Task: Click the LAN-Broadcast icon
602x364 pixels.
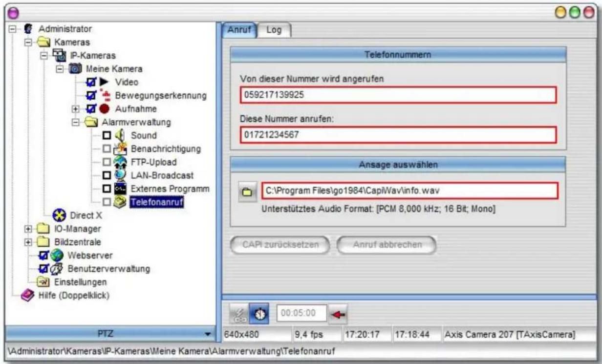Action: [x=121, y=175]
